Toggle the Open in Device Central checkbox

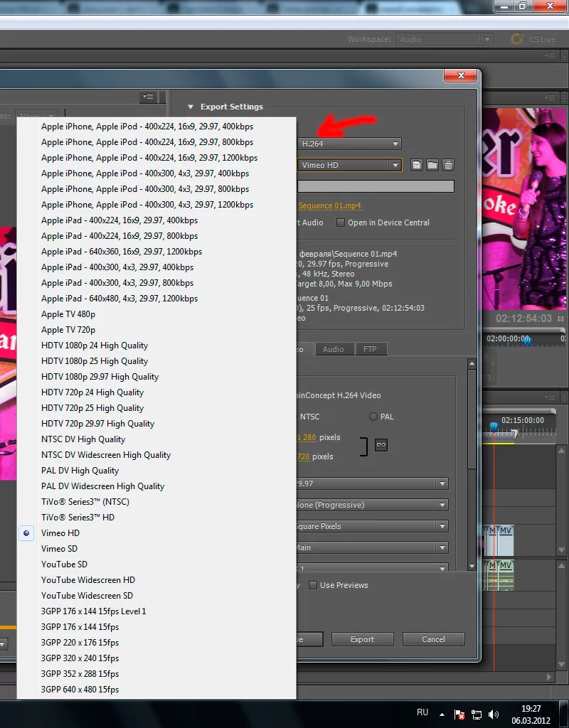click(341, 223)
